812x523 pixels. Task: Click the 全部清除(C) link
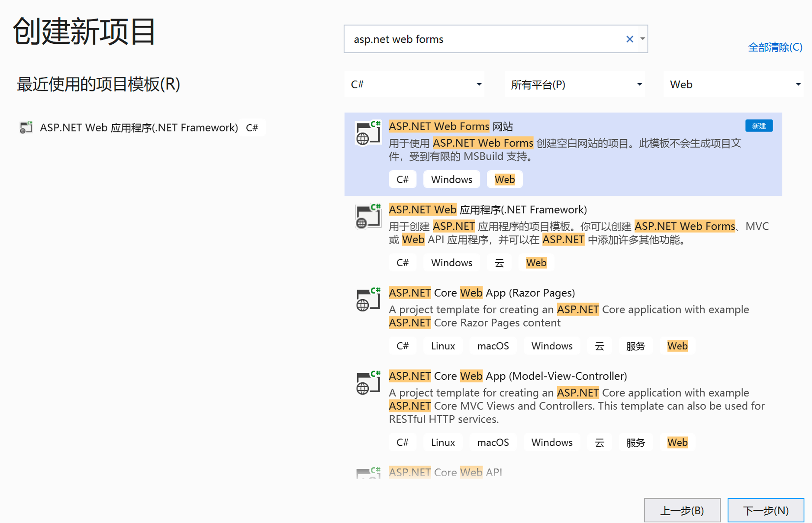[775, 47]
